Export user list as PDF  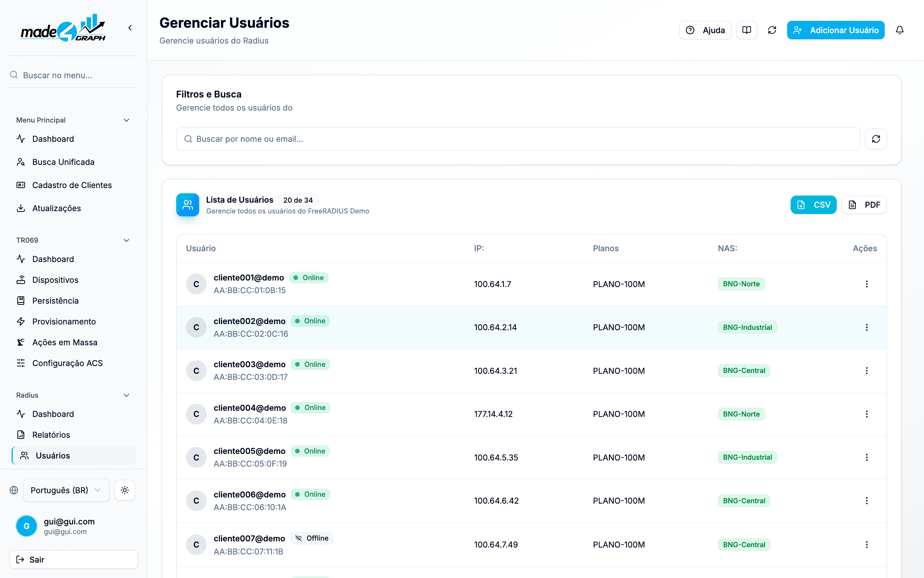(x=864, y=205)
